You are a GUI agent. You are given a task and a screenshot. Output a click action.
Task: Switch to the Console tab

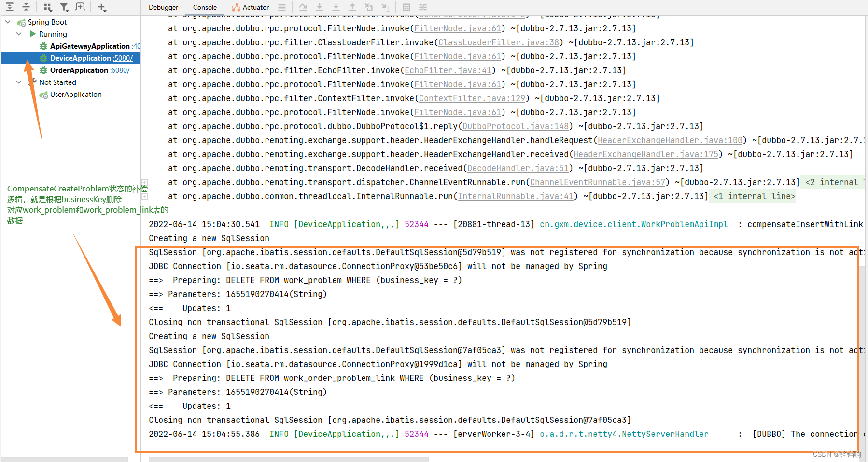coord(205,7)
